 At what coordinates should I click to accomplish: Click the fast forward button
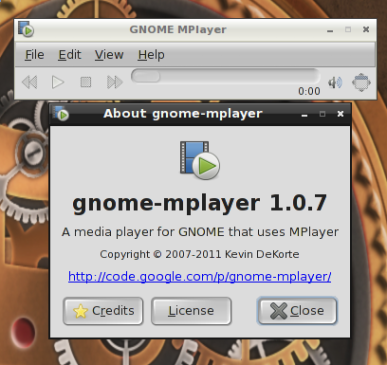(x=114, y=82)
